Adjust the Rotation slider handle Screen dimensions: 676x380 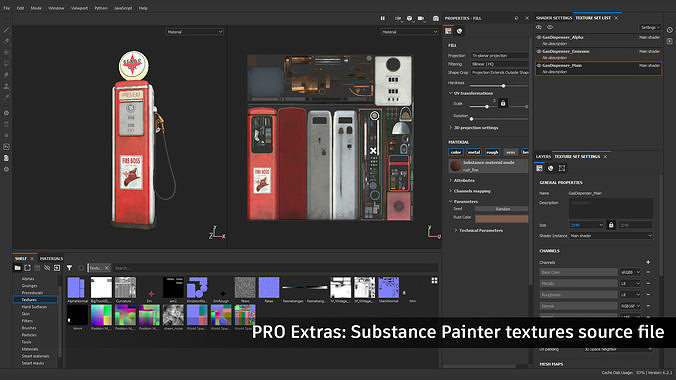tap(471, 119)
